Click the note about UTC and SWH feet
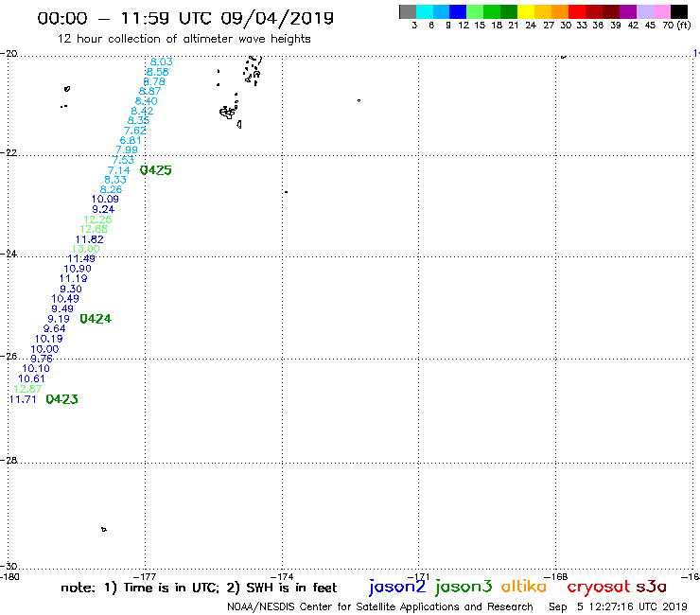 (x=199, y=588)
